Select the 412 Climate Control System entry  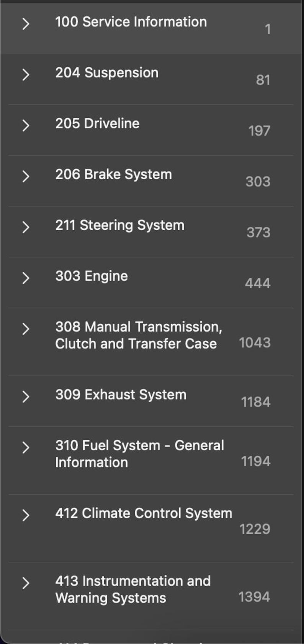pos(144,513)
